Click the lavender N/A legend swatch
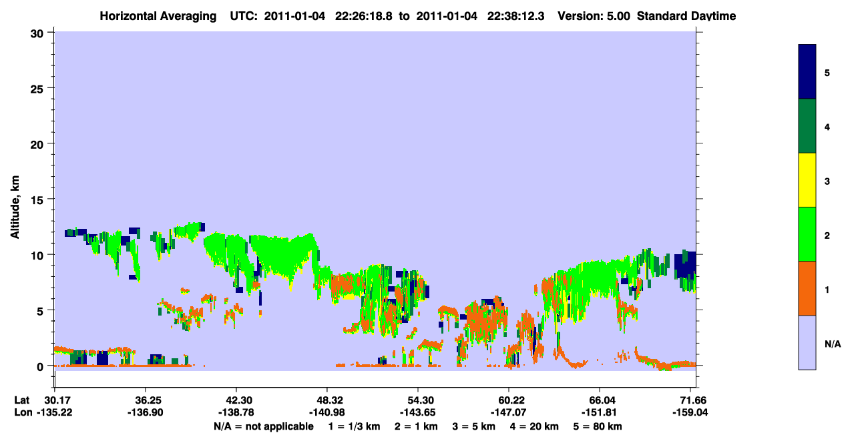868x445 pixels. [x=807, y=342]
